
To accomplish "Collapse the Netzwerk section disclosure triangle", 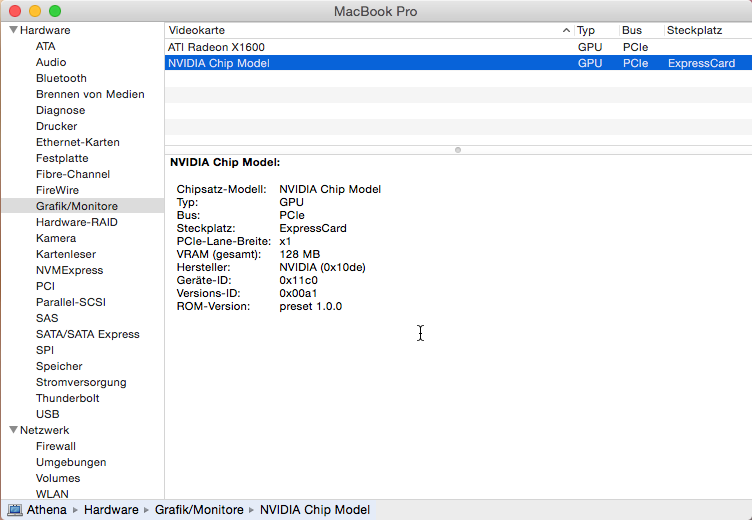I will (13, 430).
